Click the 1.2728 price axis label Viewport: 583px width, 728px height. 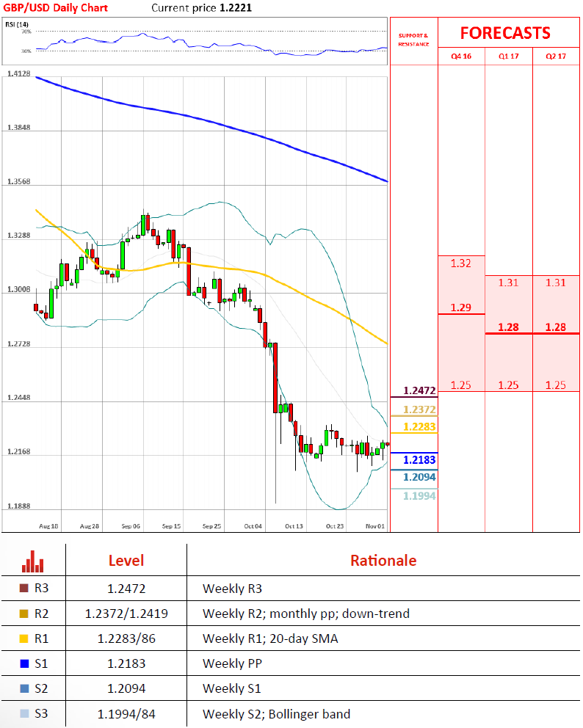(18, 344)
